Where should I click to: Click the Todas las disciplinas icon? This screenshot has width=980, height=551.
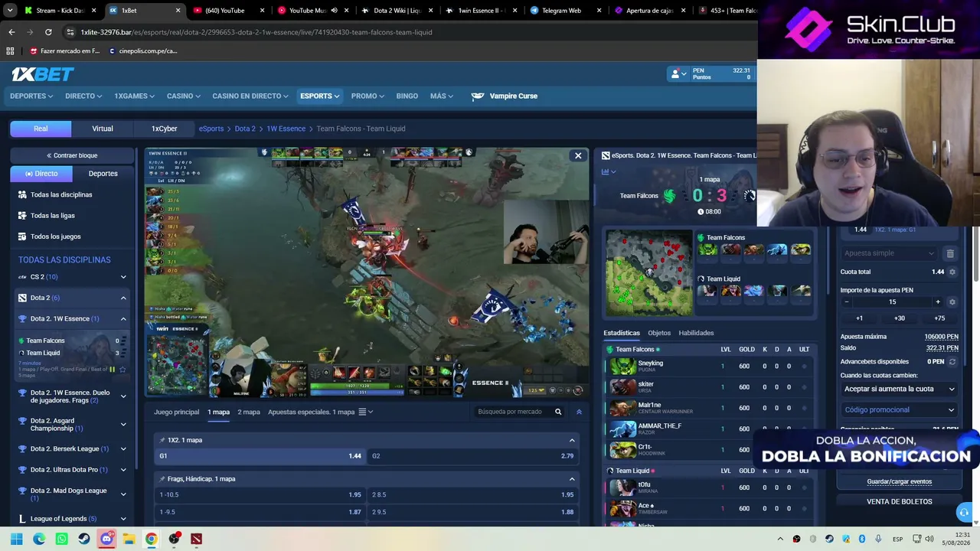22,195
